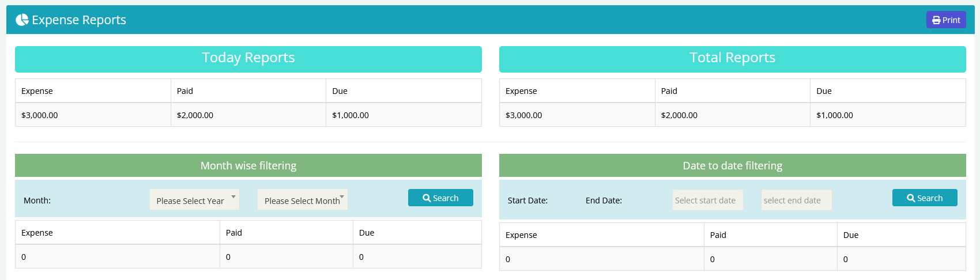
Task: Click the Expense Reports page title
Action: point(79,20)
